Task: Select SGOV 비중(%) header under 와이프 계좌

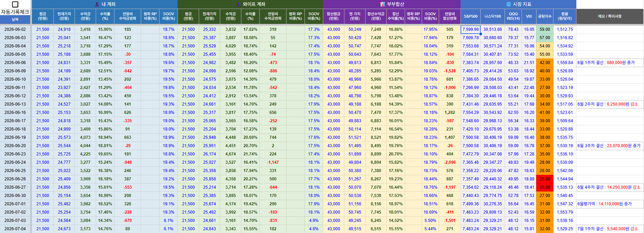Action: (x=314, y=16)
